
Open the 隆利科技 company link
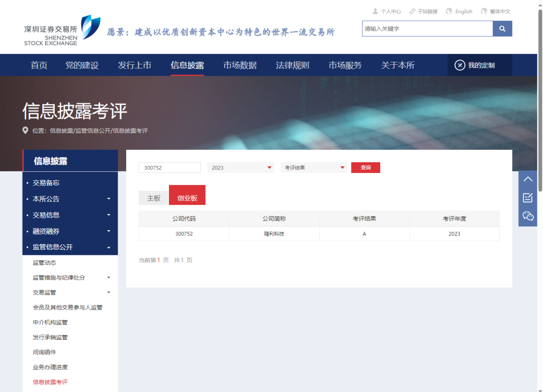tap(274, 234)
